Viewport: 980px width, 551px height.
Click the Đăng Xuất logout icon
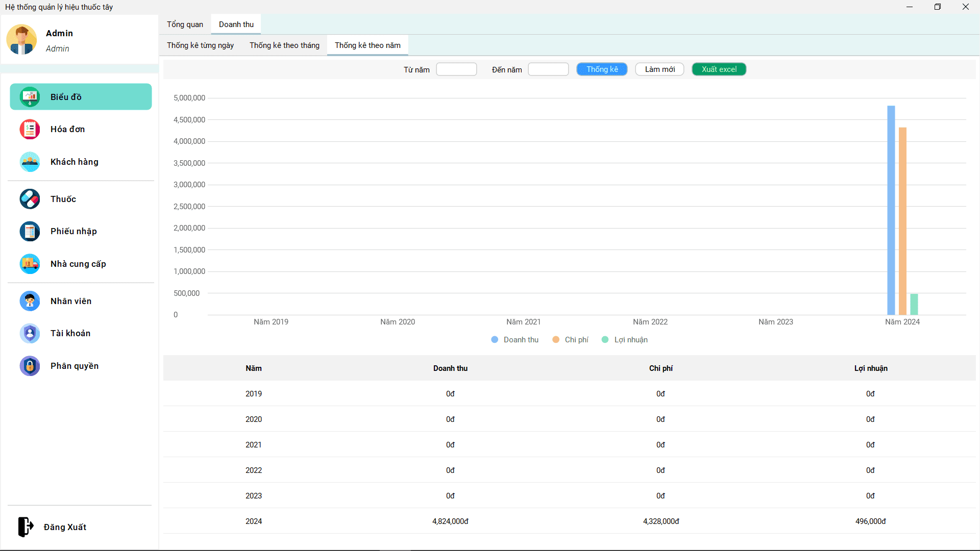click(26, 527)
